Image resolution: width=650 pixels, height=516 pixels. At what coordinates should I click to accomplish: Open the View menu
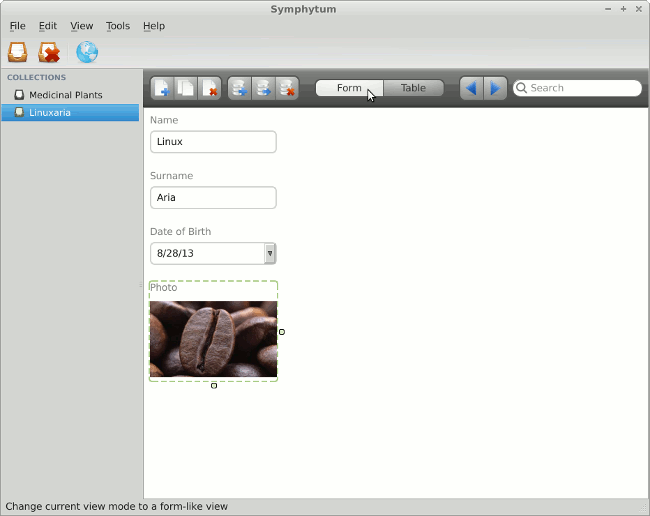coord(82,26)
